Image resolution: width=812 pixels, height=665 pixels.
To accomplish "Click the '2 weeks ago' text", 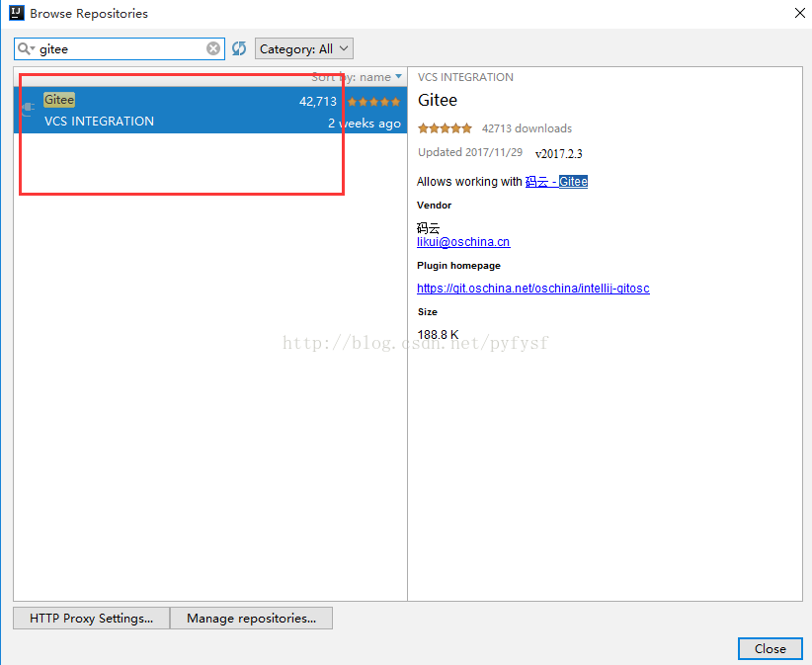I will coord(365,124).
